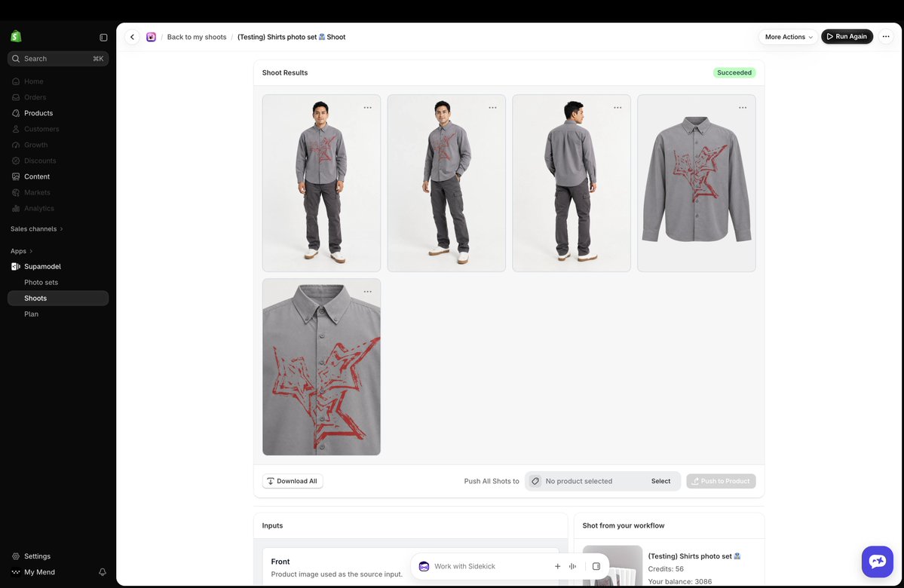Screen dimensions: 904x588
Task: Click the Supamodel icon in sidebar
Action: [16, 266]
